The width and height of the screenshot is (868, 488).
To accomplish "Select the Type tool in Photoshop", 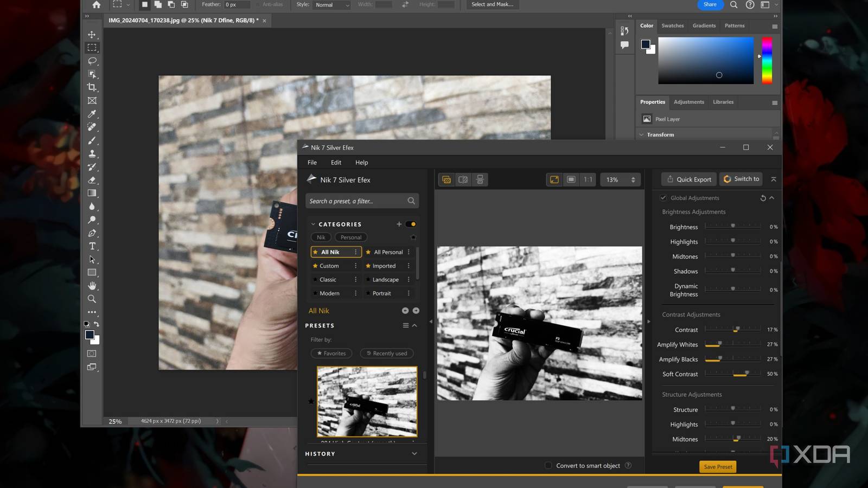I will pyautogui.click(x=92, y=246).
